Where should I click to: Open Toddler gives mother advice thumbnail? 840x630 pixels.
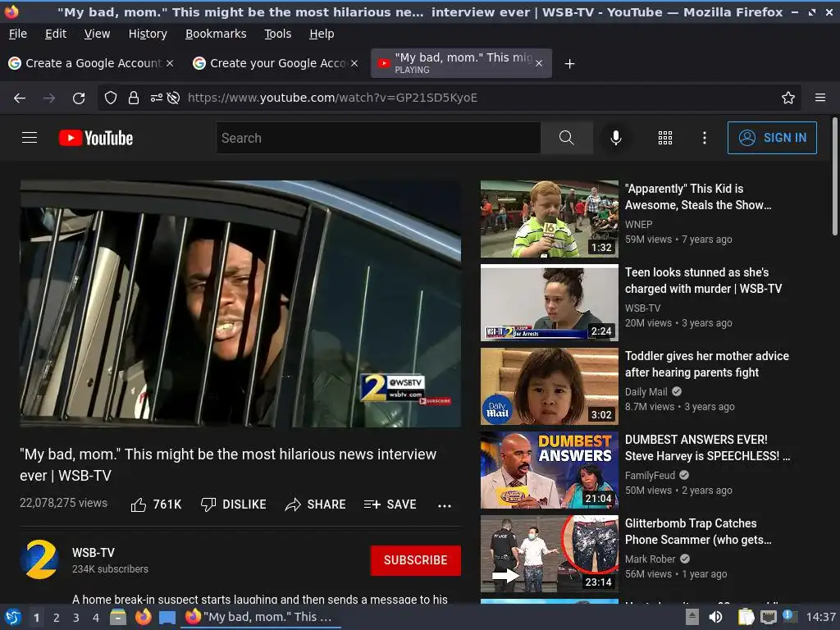tap(549, 386)
